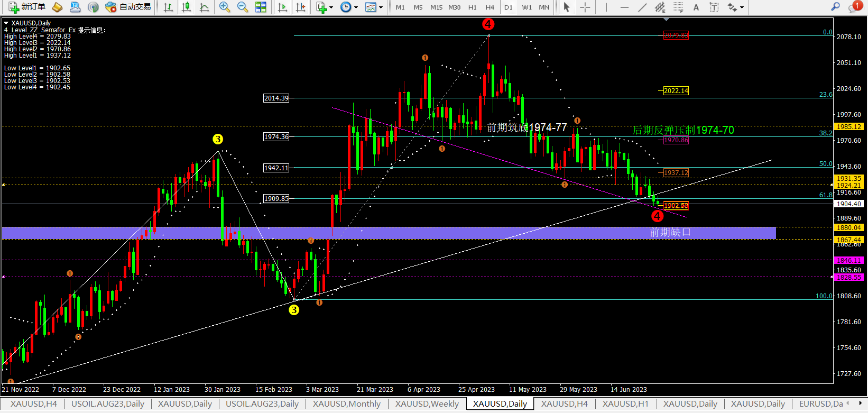Open the chart templates dropdown

[374, 7]
